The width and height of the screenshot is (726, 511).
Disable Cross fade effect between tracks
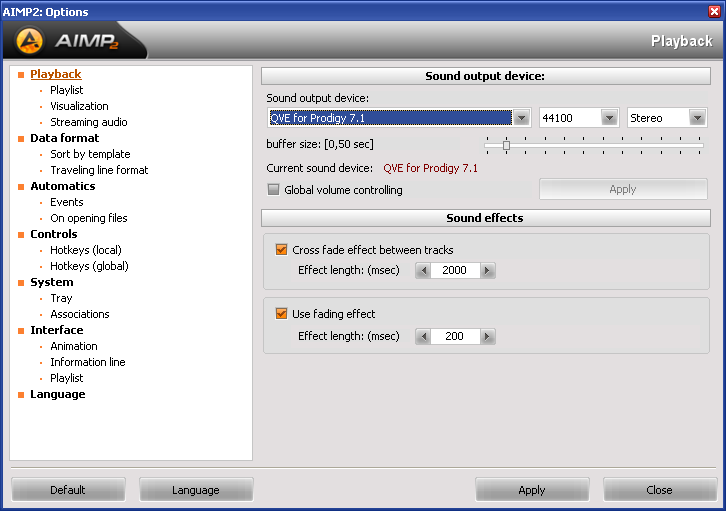click(x=282, y=250)
